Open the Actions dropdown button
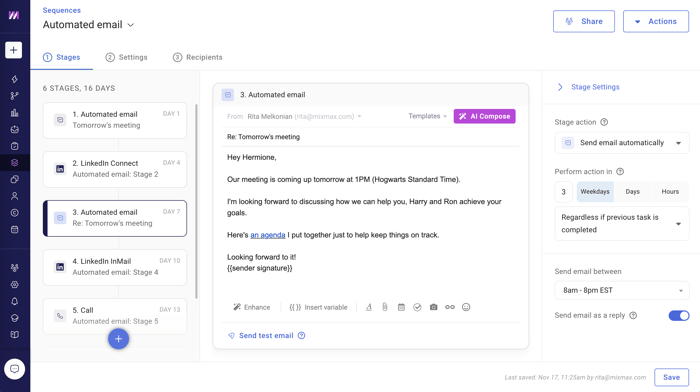Image resolution: width=700 pixels, height=392 pixels. coord(656,21)
